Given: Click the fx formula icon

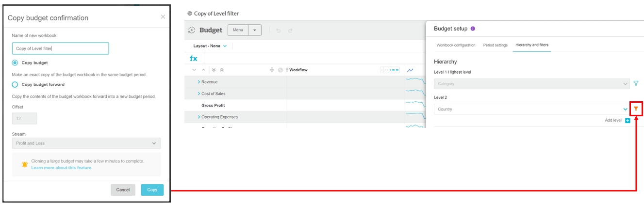Looking at the screenshot, I should coord(194,59).
